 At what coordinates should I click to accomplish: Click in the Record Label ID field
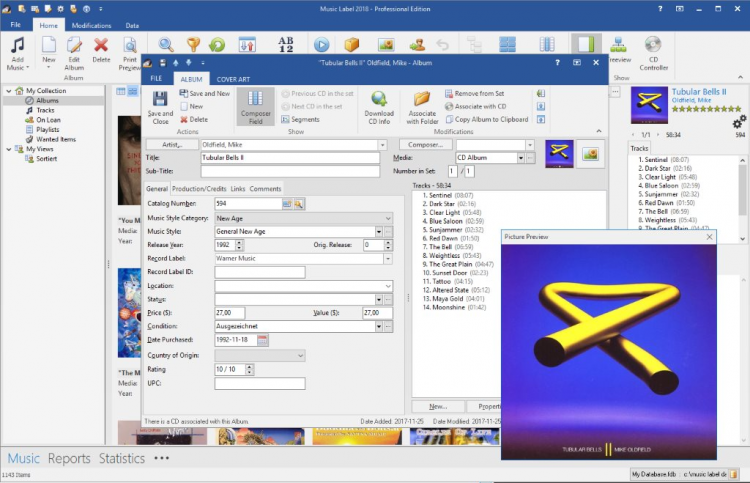tap(260, 272)
